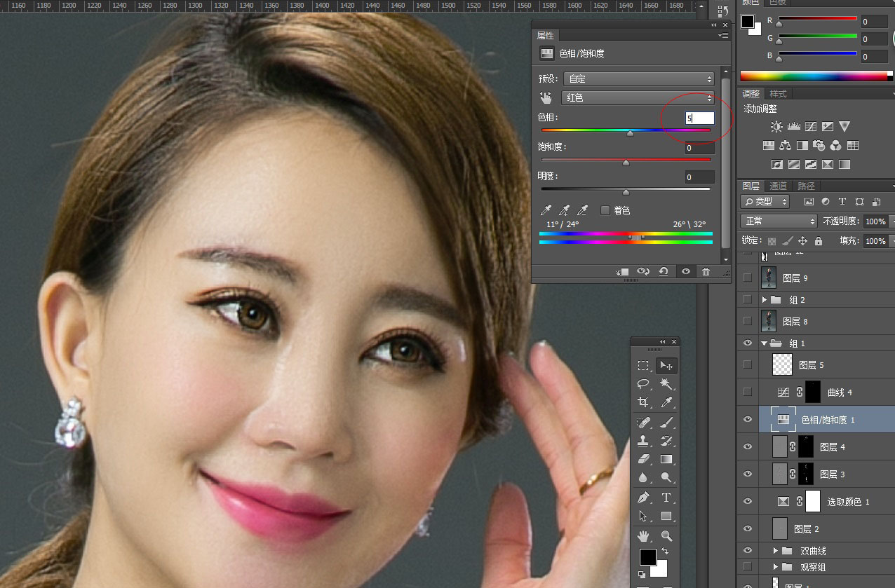This screenshot has height=588, width=895.
Task: Hide the 选取颜色 1 layer
Action: tap(748, 501)
